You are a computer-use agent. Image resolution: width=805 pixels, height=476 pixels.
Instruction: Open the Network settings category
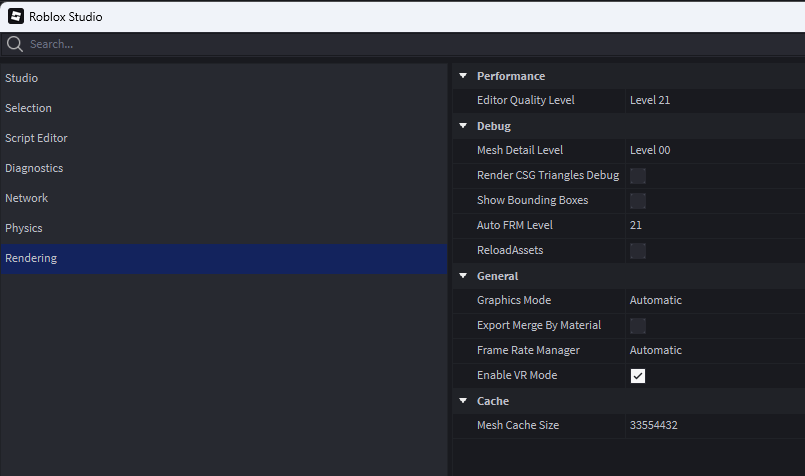(x=224, y=198)
